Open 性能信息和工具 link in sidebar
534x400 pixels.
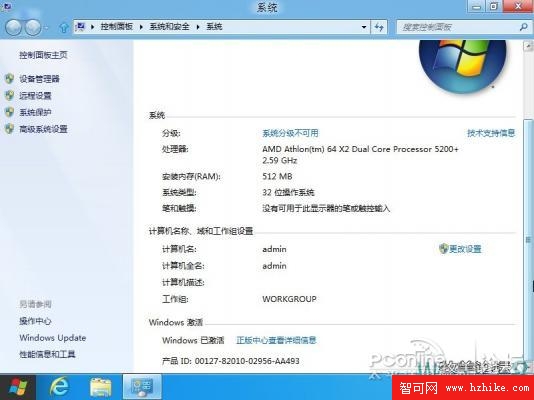[x=47, y=354]
